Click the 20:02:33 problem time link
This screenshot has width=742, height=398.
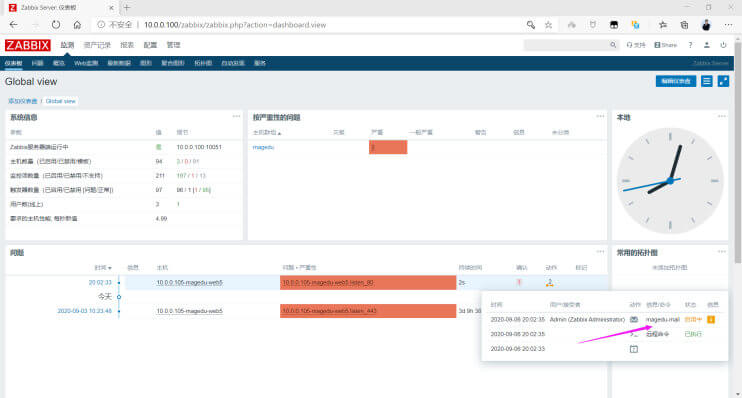[100, 283]
